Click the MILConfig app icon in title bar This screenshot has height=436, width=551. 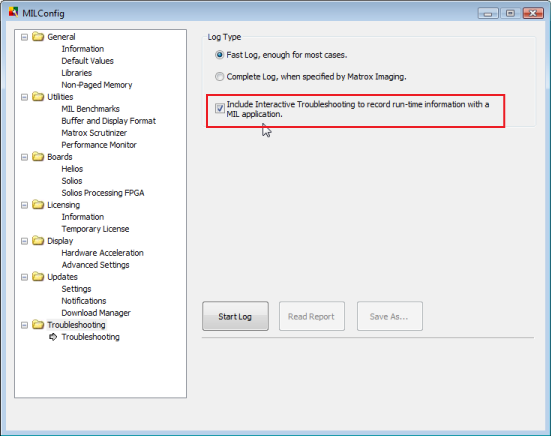13,13
